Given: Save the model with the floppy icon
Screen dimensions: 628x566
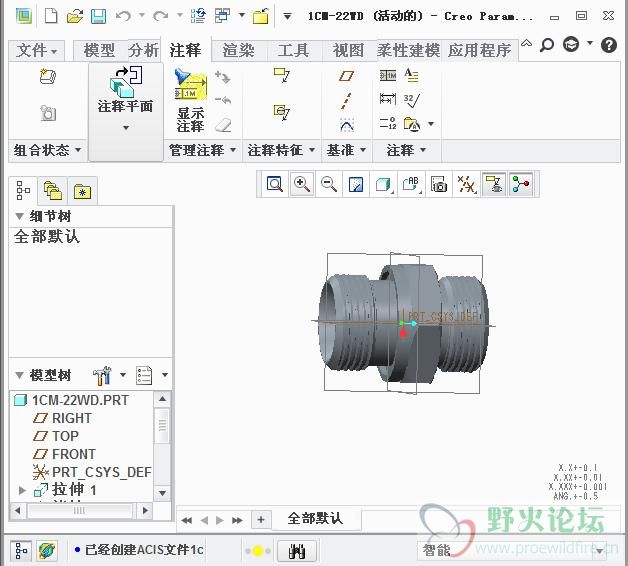Looking at the screenshot, I should click(x=98, y=16).
